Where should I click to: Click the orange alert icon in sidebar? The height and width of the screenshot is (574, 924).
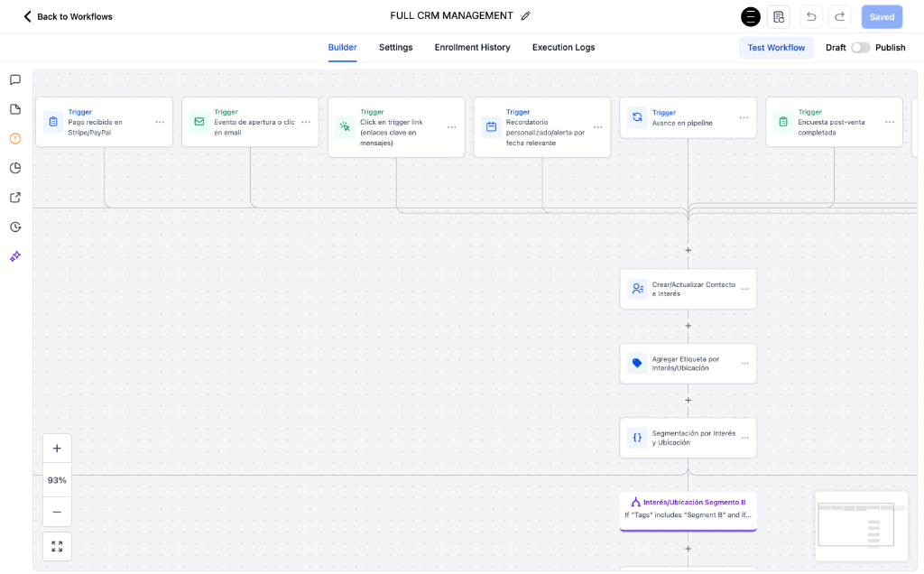pyautogui.click(x=14, y=138)
